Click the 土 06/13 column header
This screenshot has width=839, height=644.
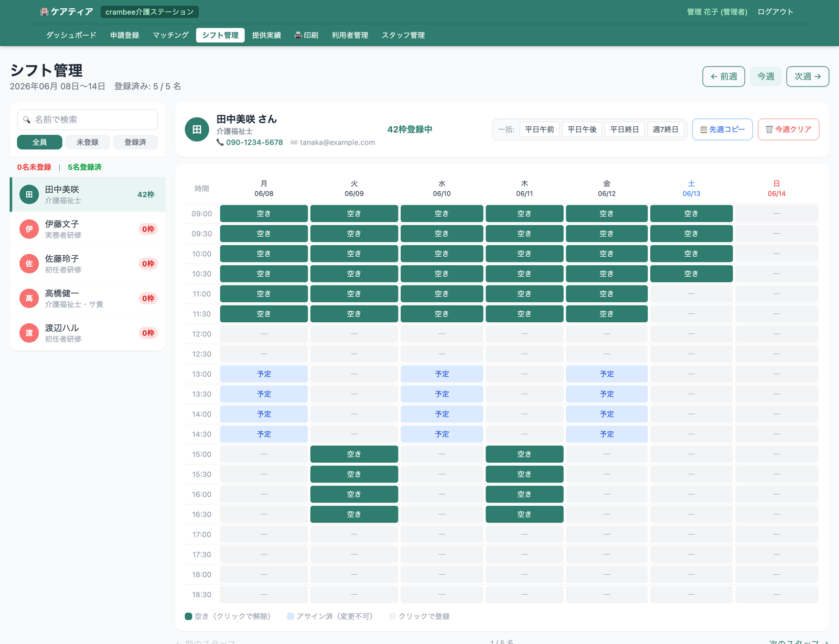tap(691, 189)
